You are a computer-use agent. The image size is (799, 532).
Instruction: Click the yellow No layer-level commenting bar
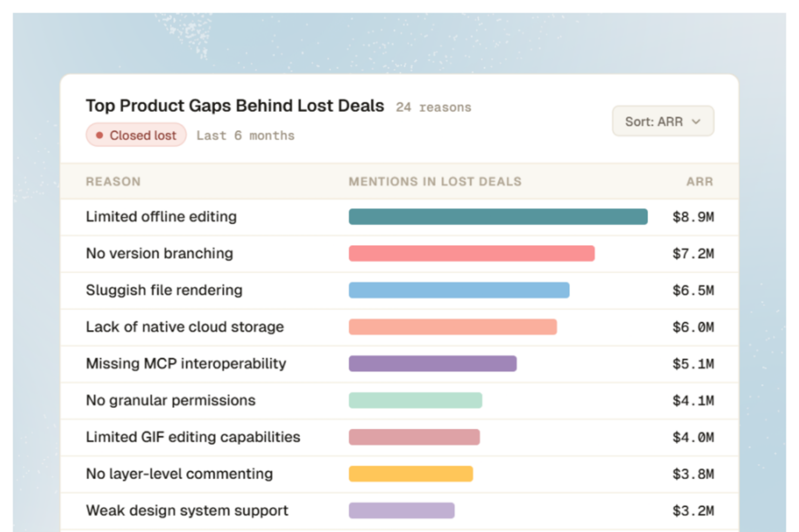[411, 474]
